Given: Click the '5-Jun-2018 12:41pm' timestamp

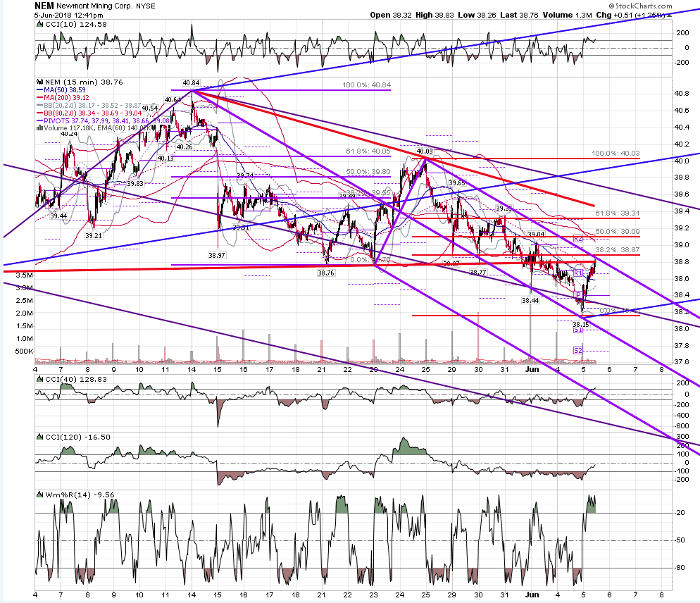Looking at the screenshot, I should tap(69, 15).
